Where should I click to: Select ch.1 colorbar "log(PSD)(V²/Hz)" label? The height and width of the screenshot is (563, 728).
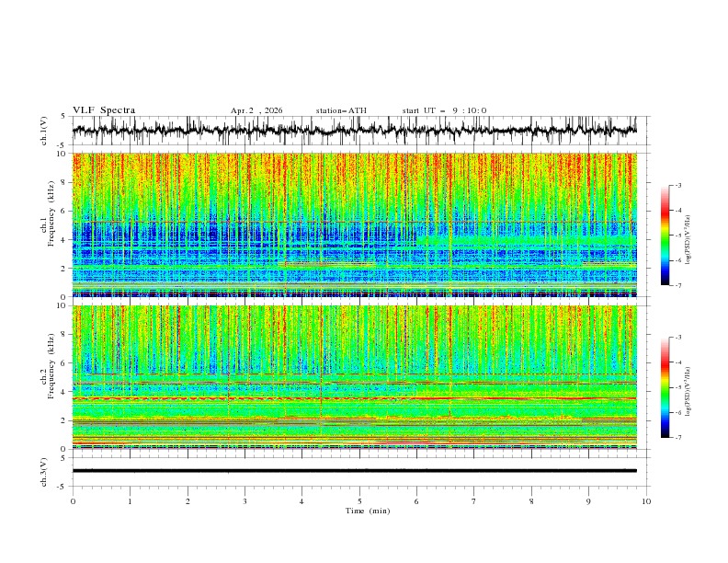click(x=688, y=239)
